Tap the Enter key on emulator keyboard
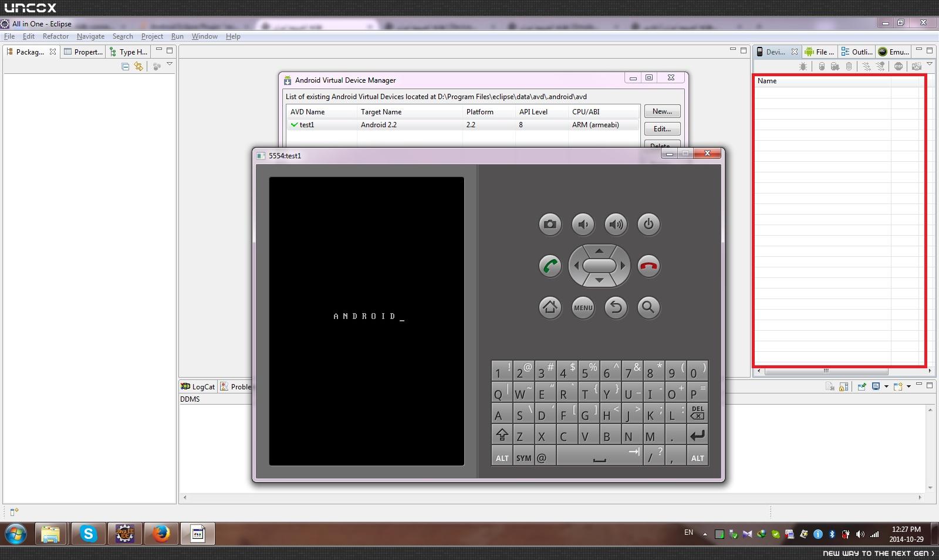Image resolution: width=939 pixels, height=560 pixels. 697,435
